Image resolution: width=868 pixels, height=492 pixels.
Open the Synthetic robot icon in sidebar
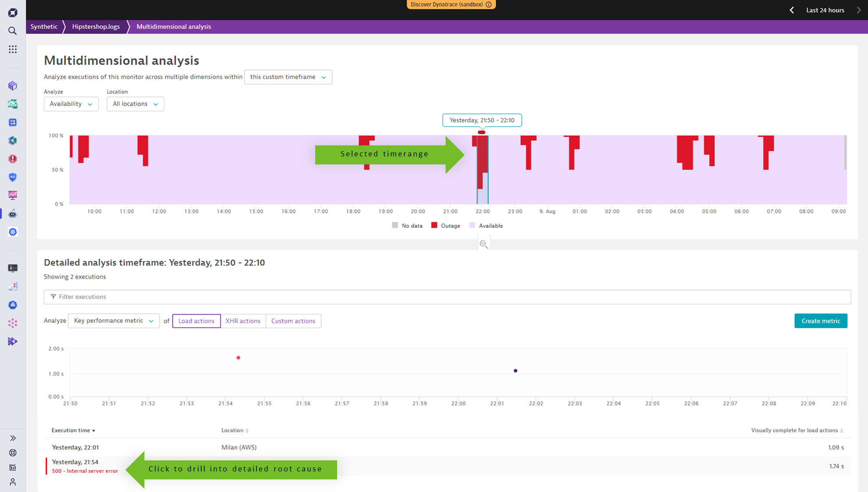click(13, 214)
